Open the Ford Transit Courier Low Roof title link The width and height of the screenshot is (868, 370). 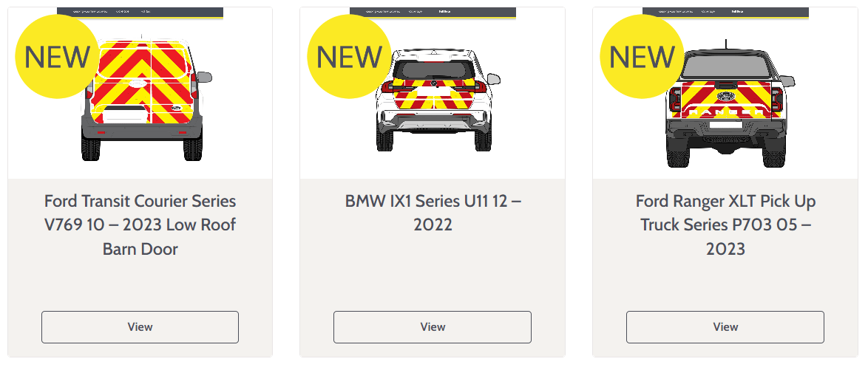(x=140, y=225)
